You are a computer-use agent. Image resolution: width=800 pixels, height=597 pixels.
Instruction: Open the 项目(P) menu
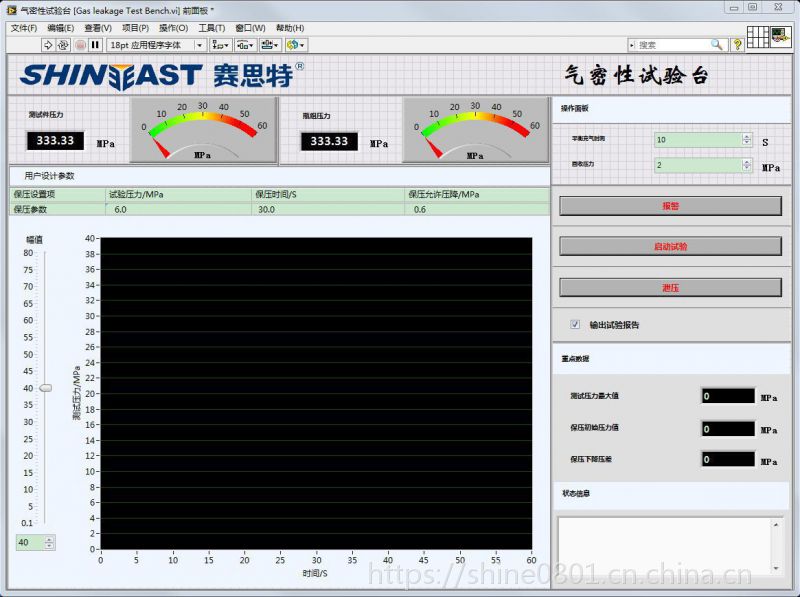[135, 28]
